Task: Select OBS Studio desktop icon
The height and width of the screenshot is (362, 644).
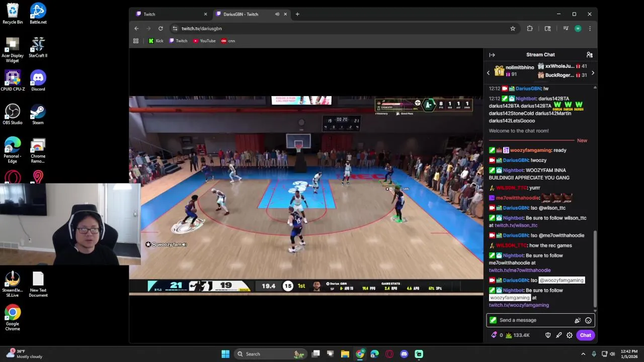Action: pos(13,114)
